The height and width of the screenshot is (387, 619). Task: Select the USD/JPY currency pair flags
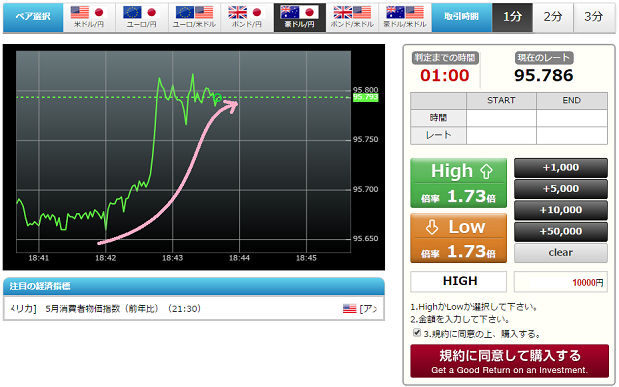[89, 17]
